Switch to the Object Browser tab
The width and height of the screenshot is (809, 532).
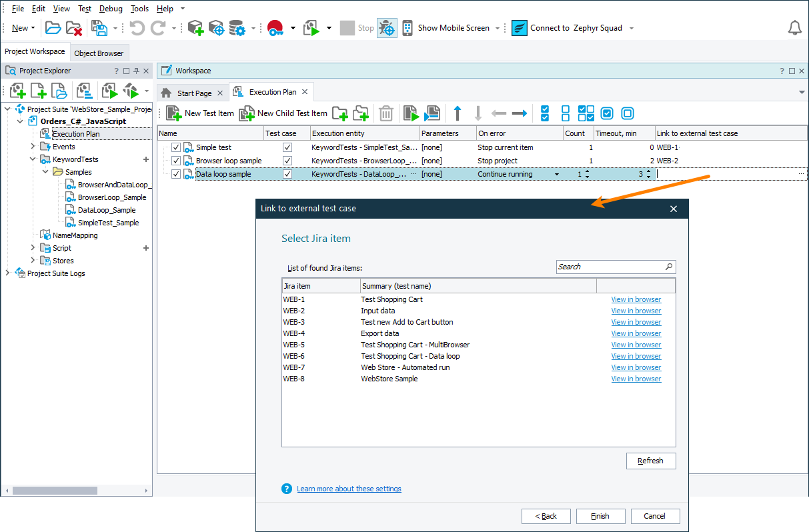coord(99,53)
